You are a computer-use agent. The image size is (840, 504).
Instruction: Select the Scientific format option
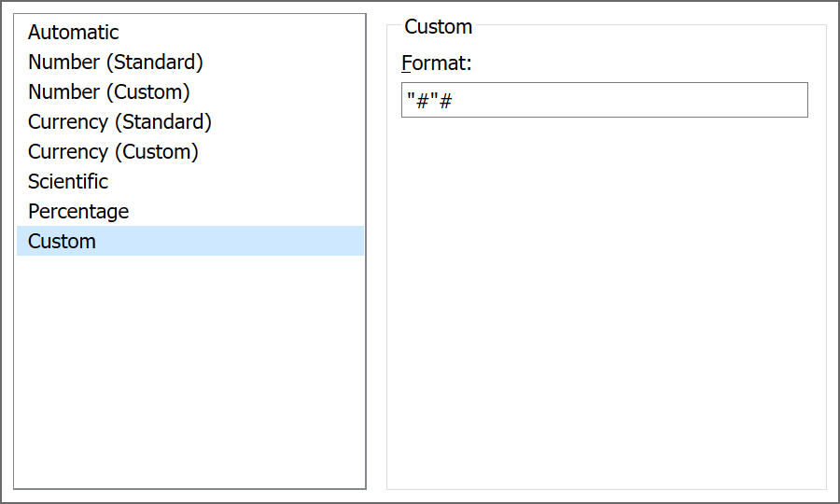point(68,182)
